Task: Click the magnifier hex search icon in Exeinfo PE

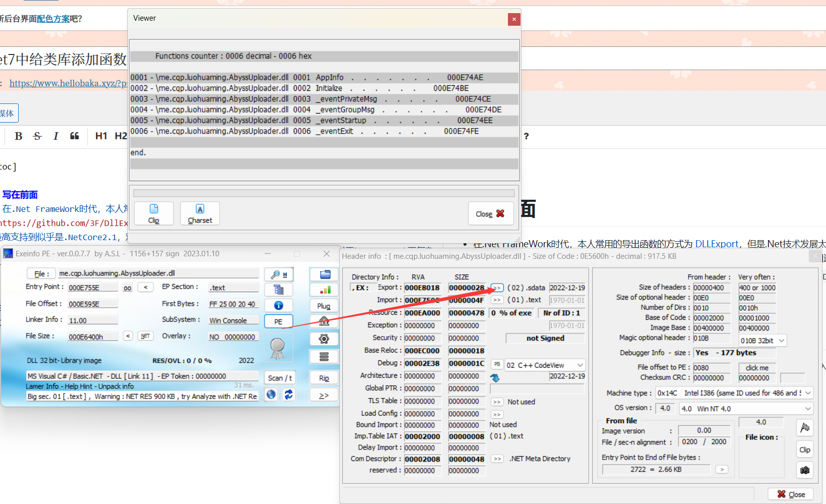Action: pyautogui.click(x=279, y=274)
